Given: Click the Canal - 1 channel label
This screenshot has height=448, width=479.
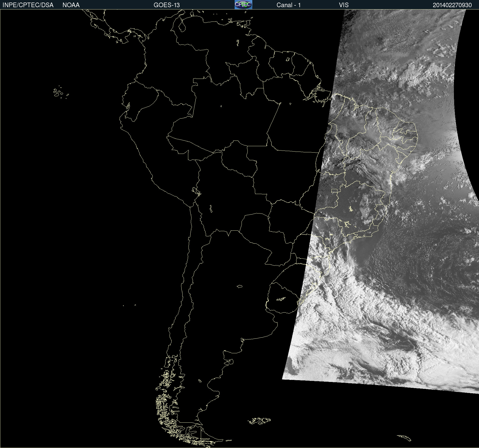Looking at the screenshot, I should point(289,5).
